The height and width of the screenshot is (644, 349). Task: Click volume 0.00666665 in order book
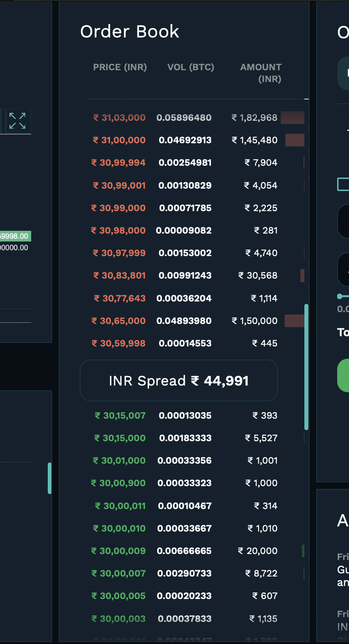tap(184, 551)
